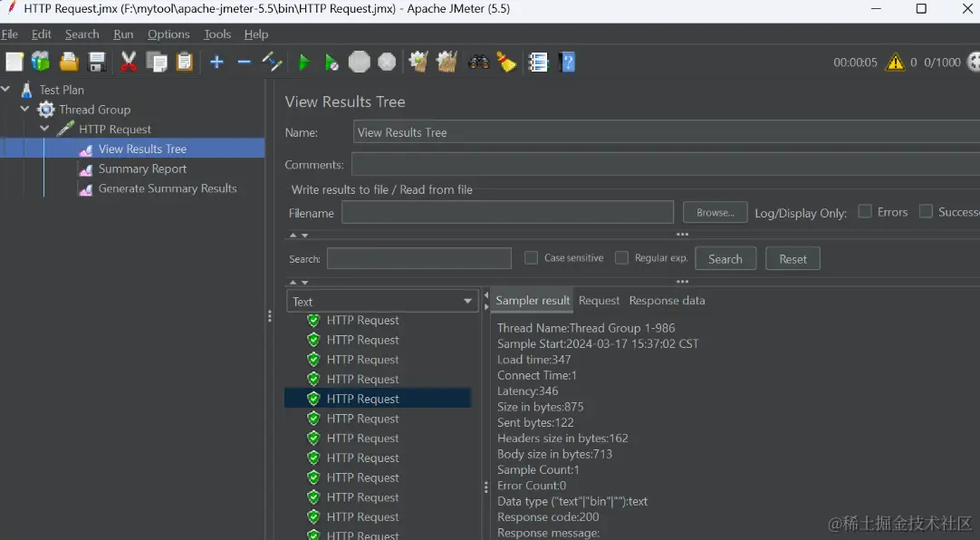Screen dimensions: 980x540
Task: Click into the Comments field
Action: click(666, 165)
